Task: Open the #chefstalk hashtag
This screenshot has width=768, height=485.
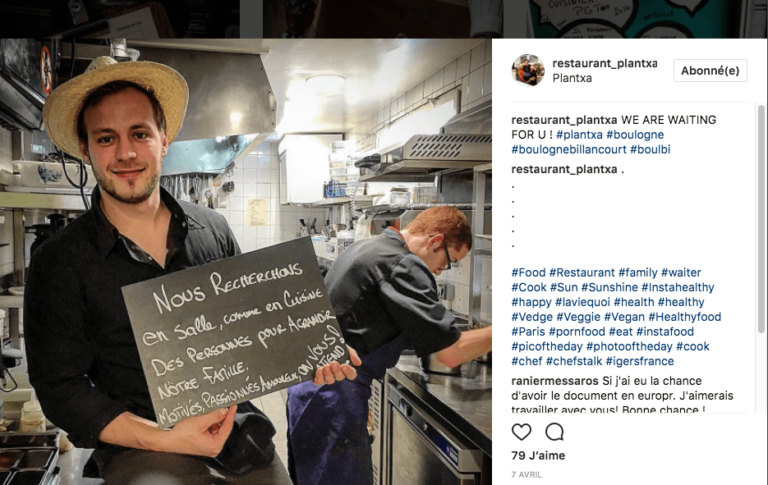Action: pyautogui.click(x=574, y=361)
